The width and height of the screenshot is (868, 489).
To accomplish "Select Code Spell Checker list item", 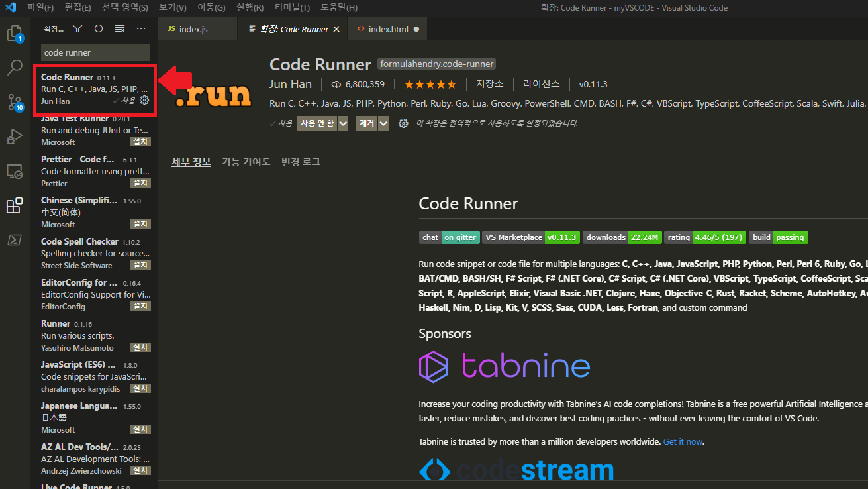I will coord(95,253).
